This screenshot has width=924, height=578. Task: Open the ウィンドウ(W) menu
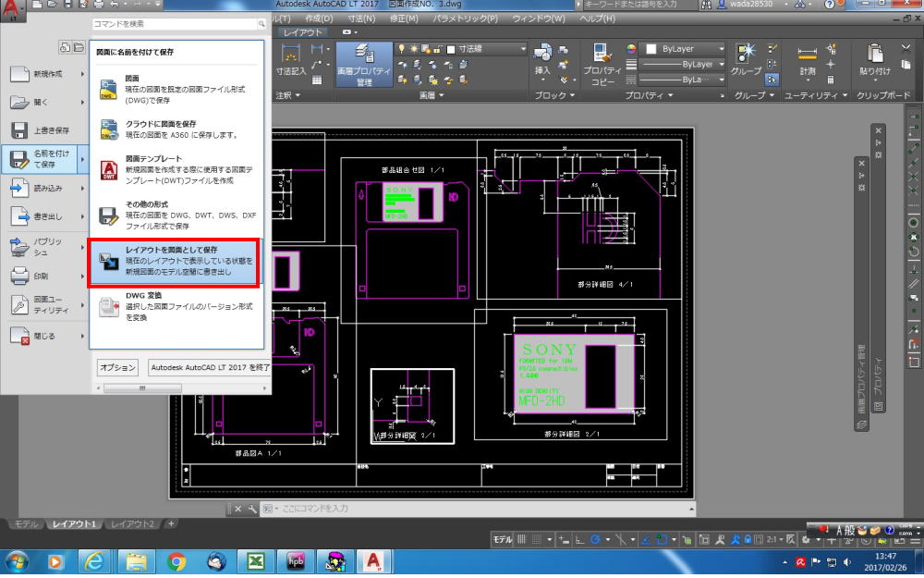coord(539,18)
